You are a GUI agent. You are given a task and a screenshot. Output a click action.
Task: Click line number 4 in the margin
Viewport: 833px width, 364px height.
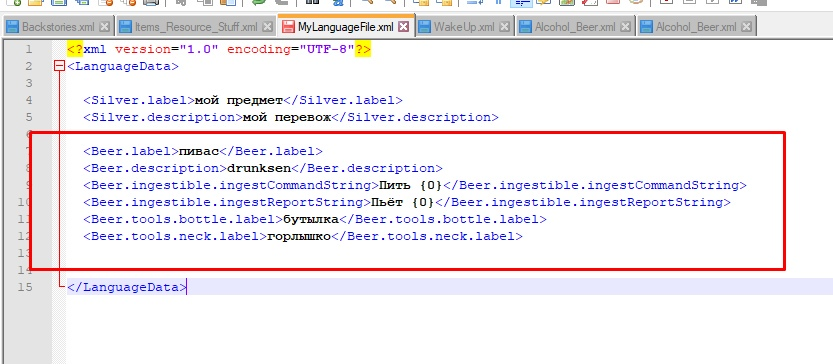pos(29,100)
